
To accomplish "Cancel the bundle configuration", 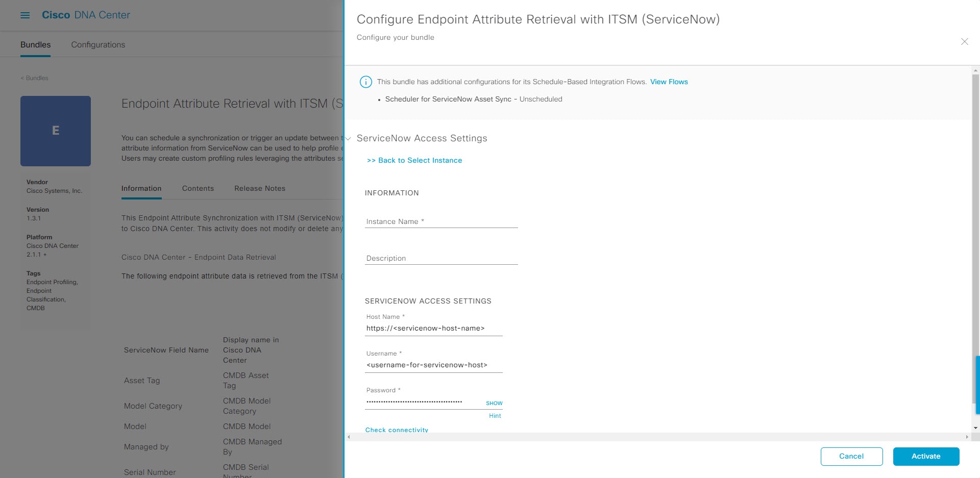I will point(851,456).
